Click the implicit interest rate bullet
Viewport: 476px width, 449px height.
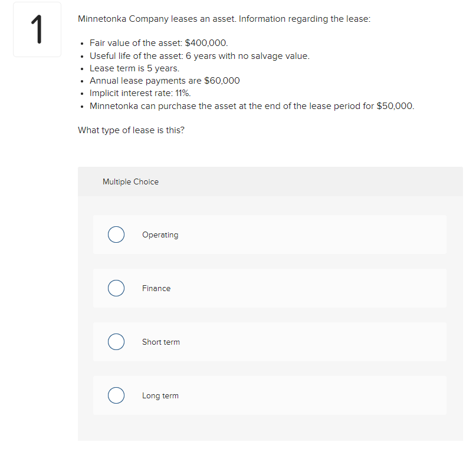[139, 93]
